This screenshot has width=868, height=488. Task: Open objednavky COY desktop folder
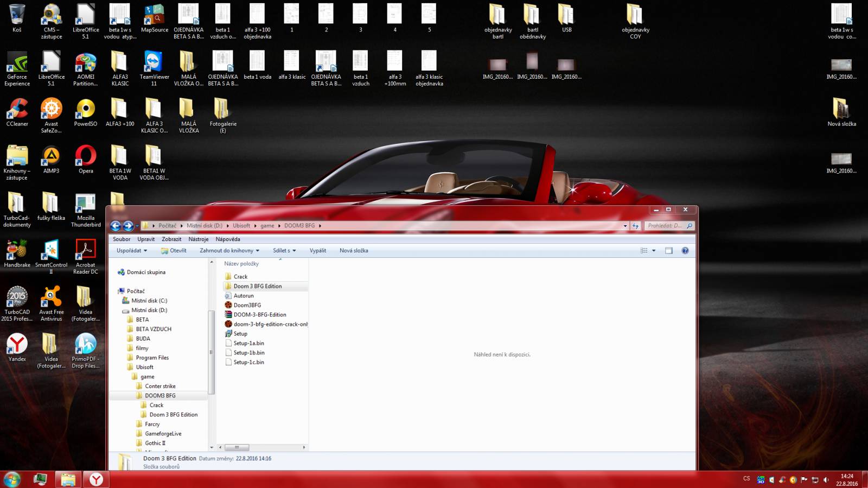(x=635, y=22)
